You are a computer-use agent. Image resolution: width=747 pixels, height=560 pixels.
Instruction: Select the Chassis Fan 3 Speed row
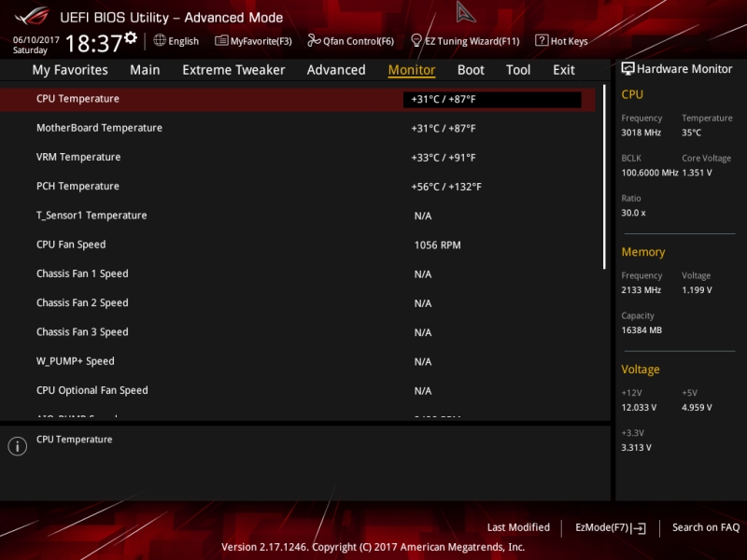click(x=298, y=332)
